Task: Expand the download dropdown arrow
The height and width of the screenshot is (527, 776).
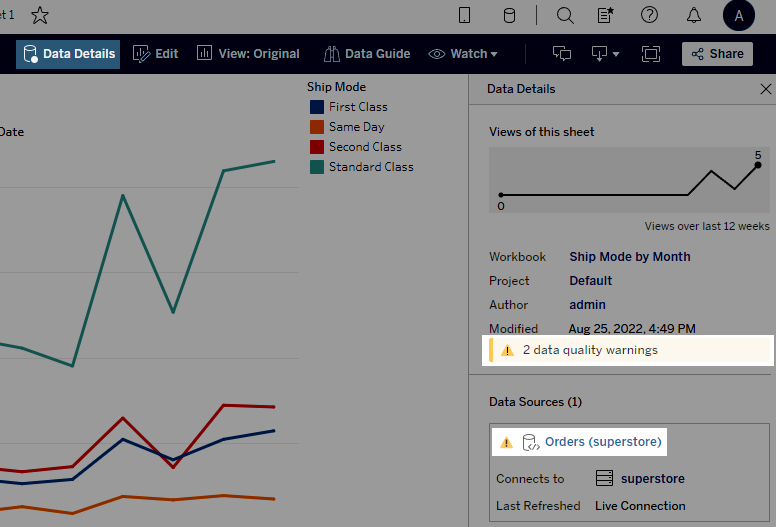Action: [x=616, y=54]
